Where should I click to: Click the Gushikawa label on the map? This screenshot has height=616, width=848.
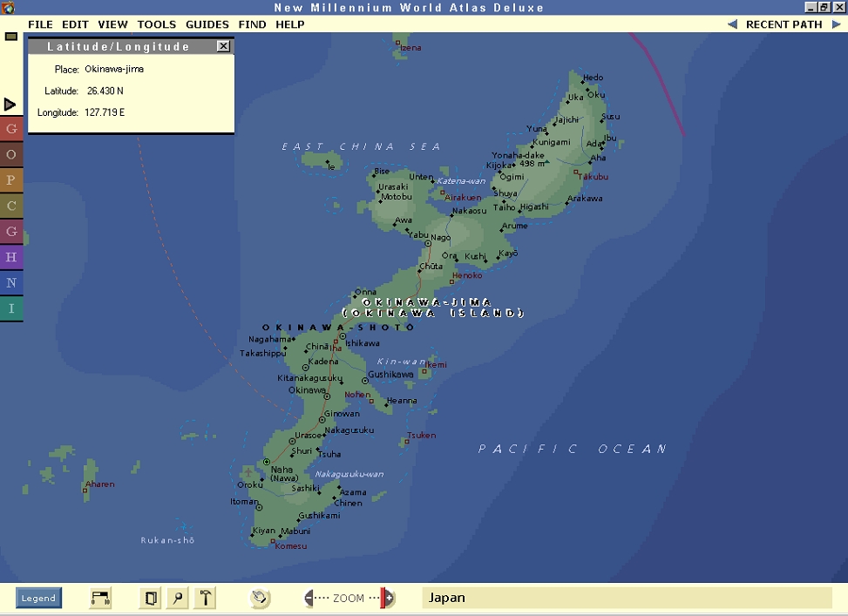coord(390,375)
